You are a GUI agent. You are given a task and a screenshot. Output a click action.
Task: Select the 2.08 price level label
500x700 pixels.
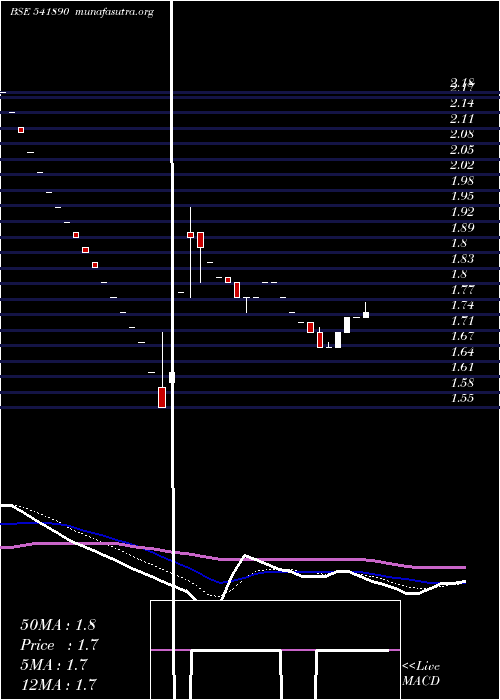462,134
